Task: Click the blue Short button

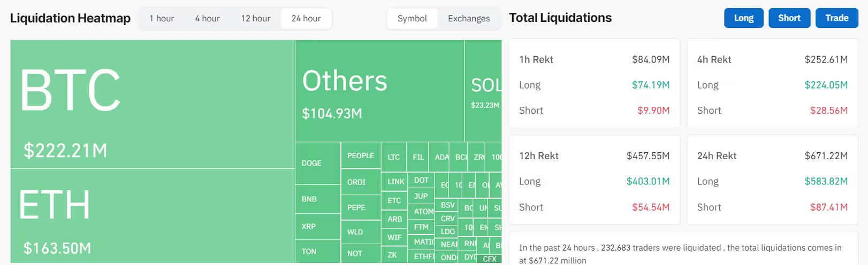Action: (789, 18)
